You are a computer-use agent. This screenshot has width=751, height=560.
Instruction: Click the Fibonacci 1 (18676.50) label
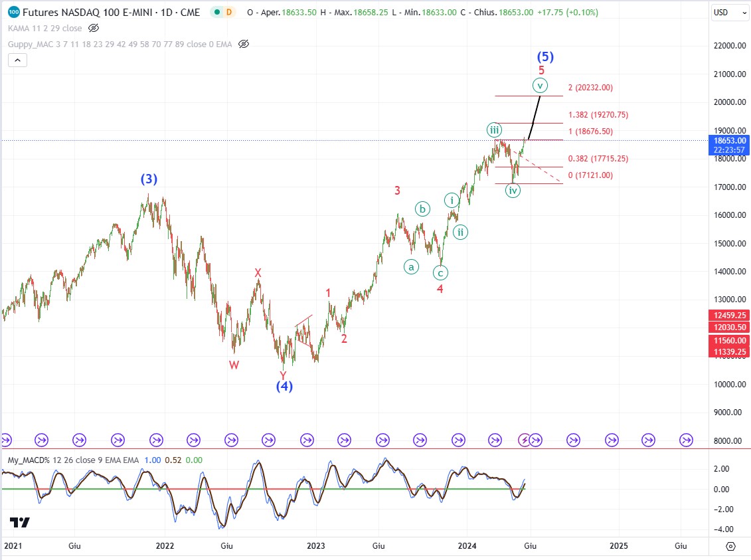tap(590, 132)
